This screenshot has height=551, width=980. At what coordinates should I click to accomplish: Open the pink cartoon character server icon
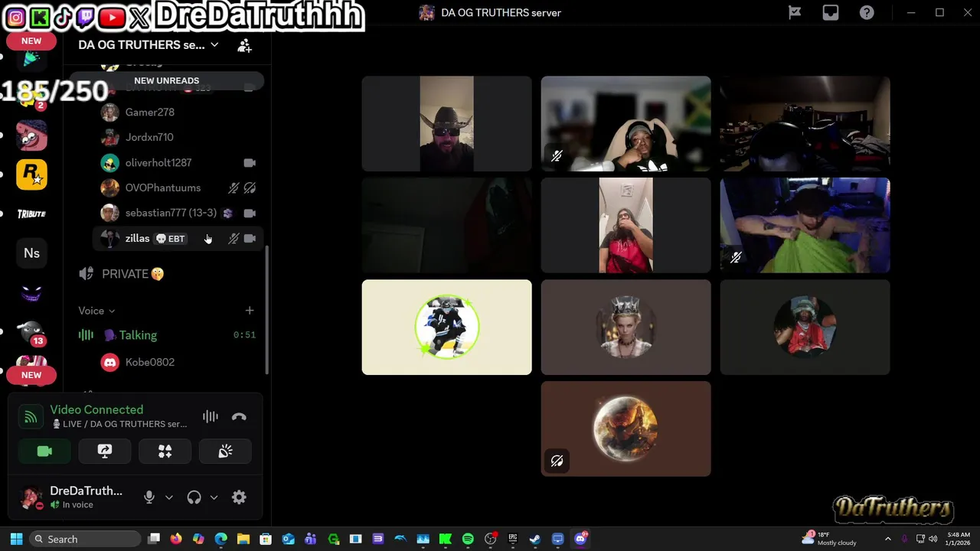pos(31,135)
